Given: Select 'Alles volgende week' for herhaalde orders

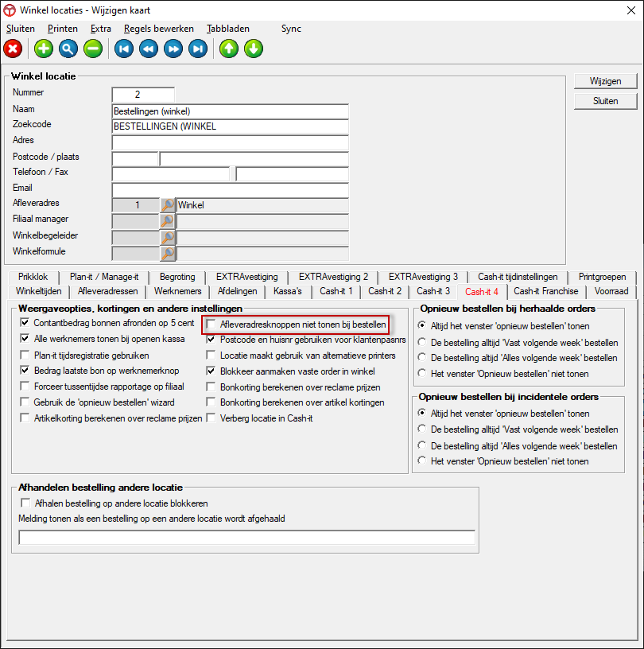Looking at the screenshot, I should click(x=421, y=357).
